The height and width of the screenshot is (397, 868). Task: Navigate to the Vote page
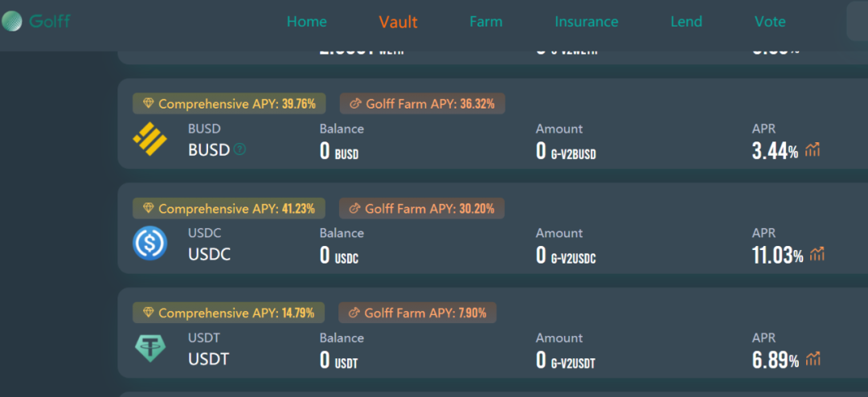(770, 22)
